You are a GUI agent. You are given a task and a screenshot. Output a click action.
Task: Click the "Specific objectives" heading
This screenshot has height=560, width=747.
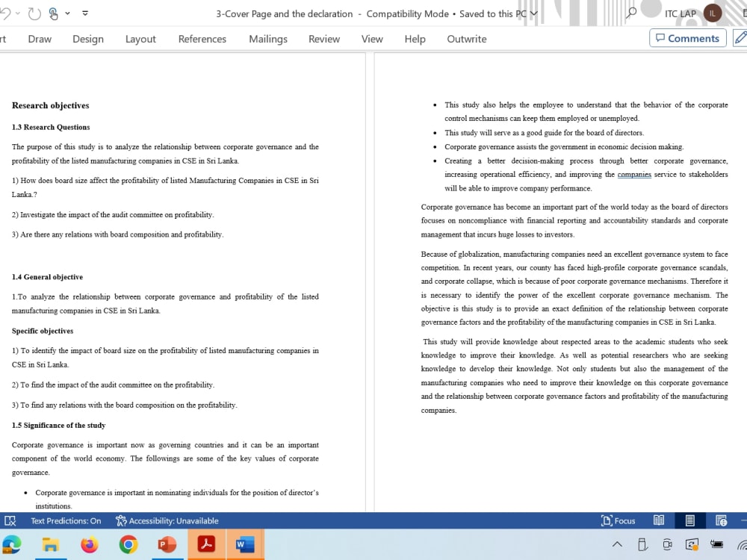click(43, 331)
